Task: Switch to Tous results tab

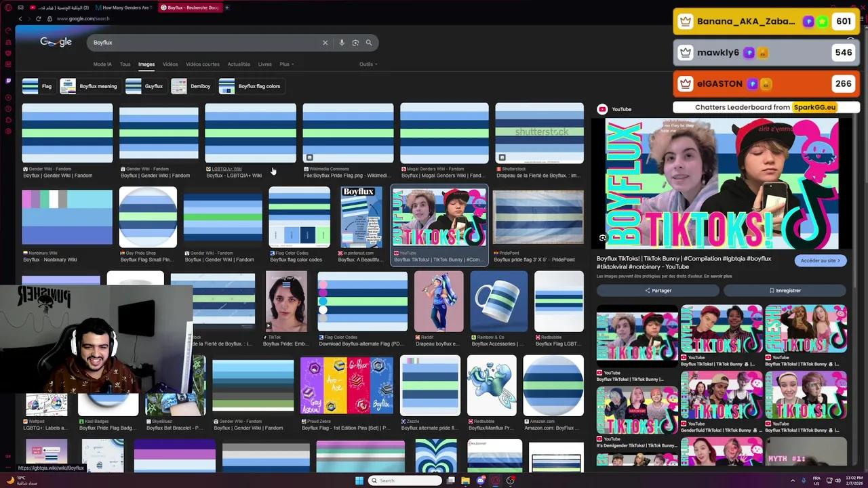Action: tap(125, 64)
